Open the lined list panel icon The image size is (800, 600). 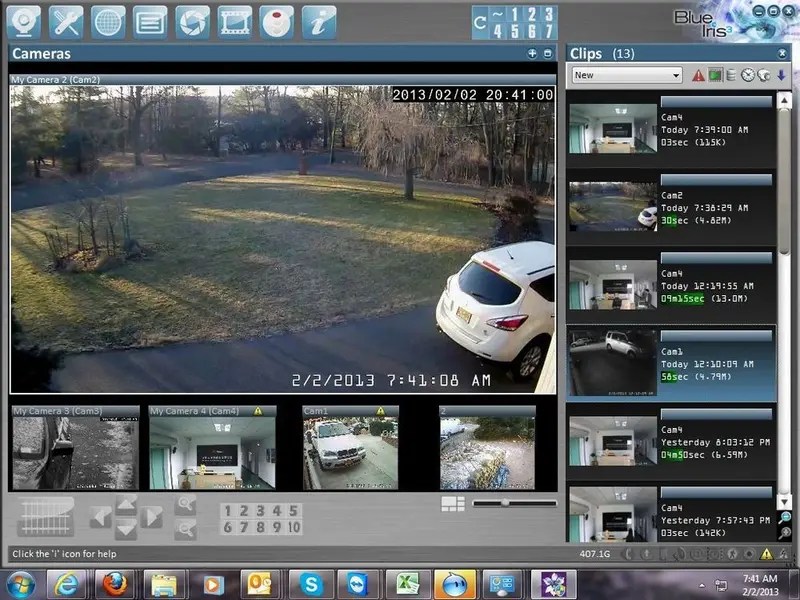click(150, 22)
